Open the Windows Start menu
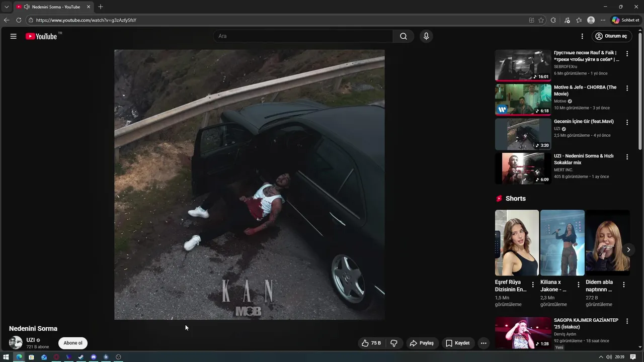Viewport: 644px width, 362px height. (6, 357)
